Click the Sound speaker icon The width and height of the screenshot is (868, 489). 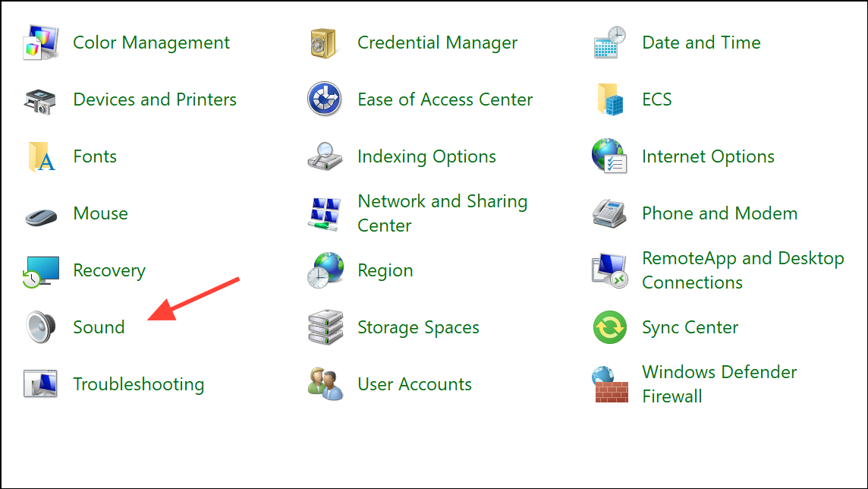[x=41, y=327]
